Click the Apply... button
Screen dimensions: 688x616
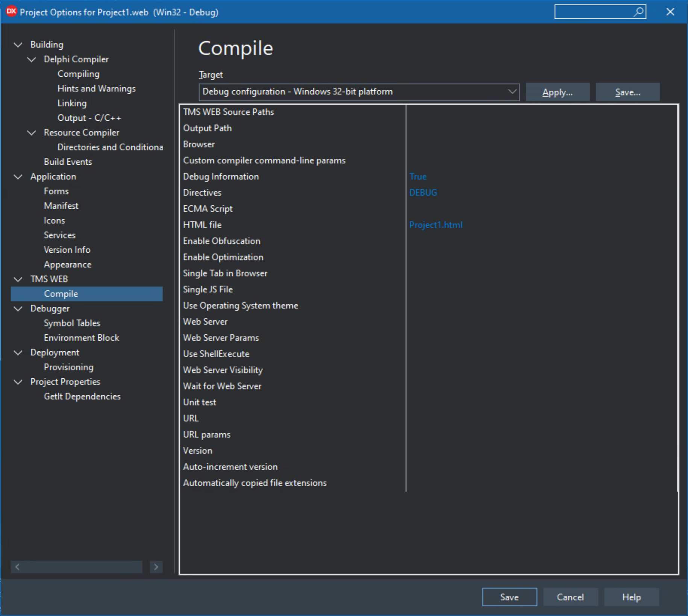point(558,92)
